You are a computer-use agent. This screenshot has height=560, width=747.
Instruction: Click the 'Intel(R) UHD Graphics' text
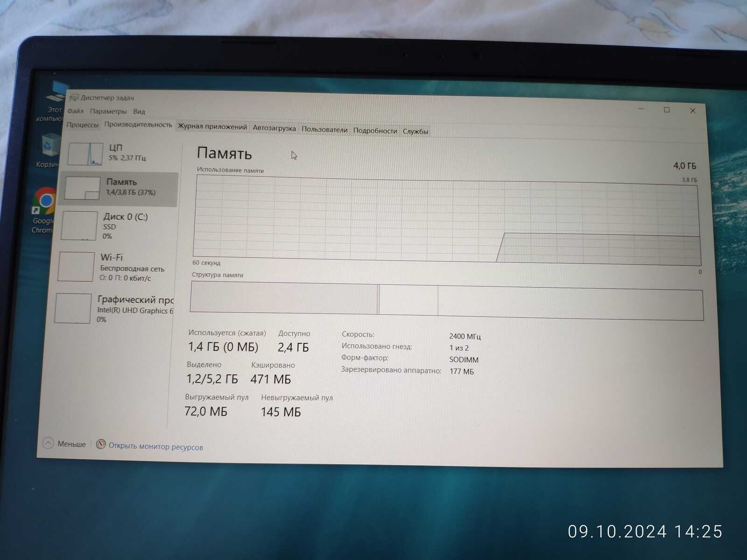pos(135,311)
